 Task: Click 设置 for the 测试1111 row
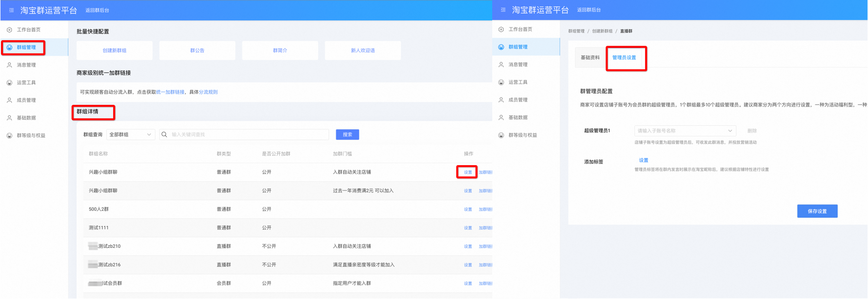tap(468, 228)
